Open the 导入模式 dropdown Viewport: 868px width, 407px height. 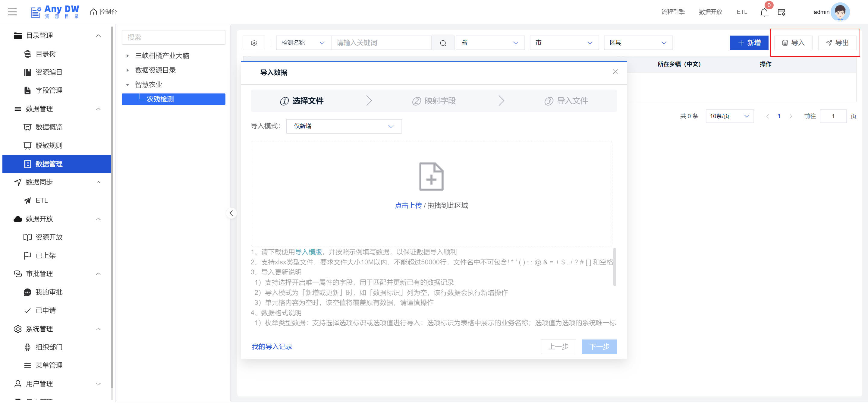click(x=344, y=126)
